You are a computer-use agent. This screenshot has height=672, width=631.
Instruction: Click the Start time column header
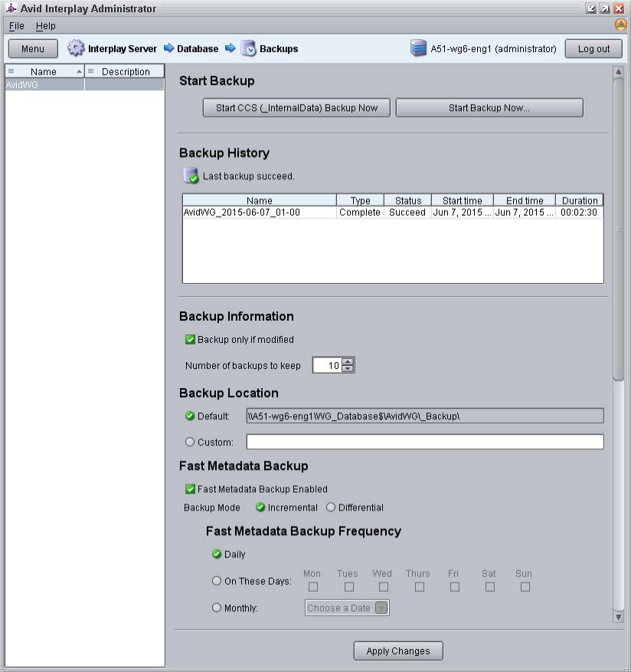coord(462,200)
